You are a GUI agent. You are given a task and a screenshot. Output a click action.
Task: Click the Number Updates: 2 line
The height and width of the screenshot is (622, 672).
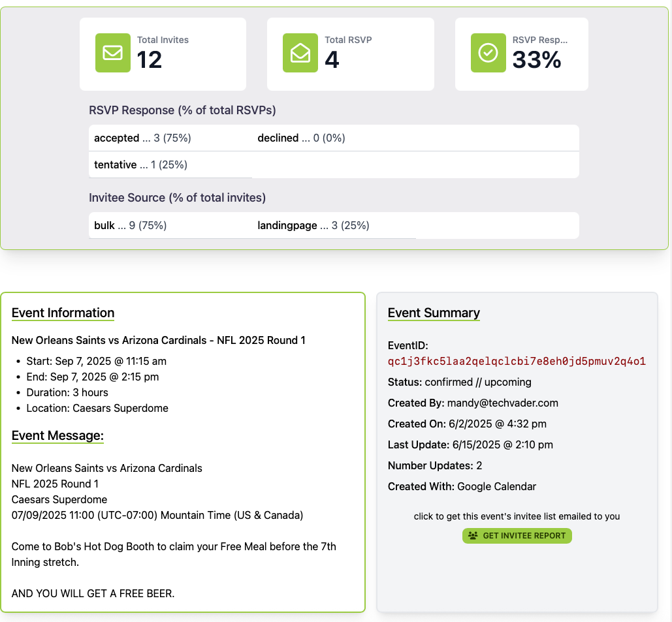(435, 465)
